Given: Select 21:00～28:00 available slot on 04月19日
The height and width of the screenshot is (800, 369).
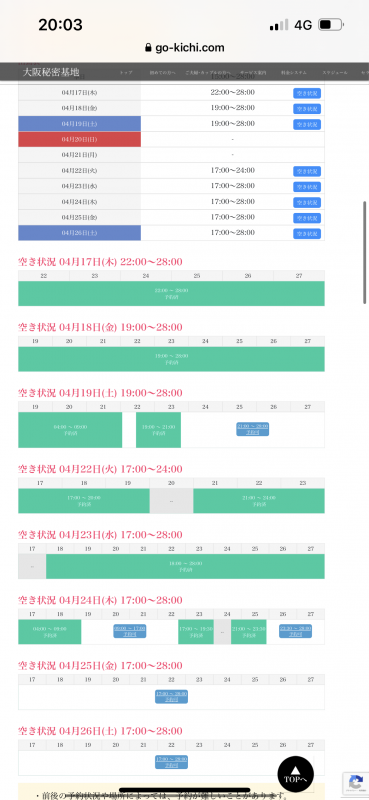Looking at the screenshot, I should (x=253, y=429).
